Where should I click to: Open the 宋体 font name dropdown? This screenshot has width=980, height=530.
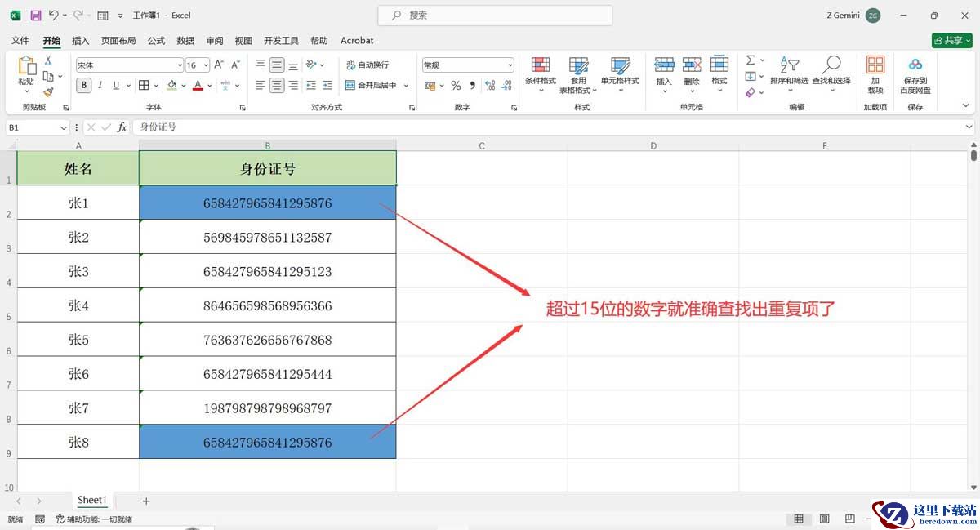pyautogui.click(x=180, y=65)
